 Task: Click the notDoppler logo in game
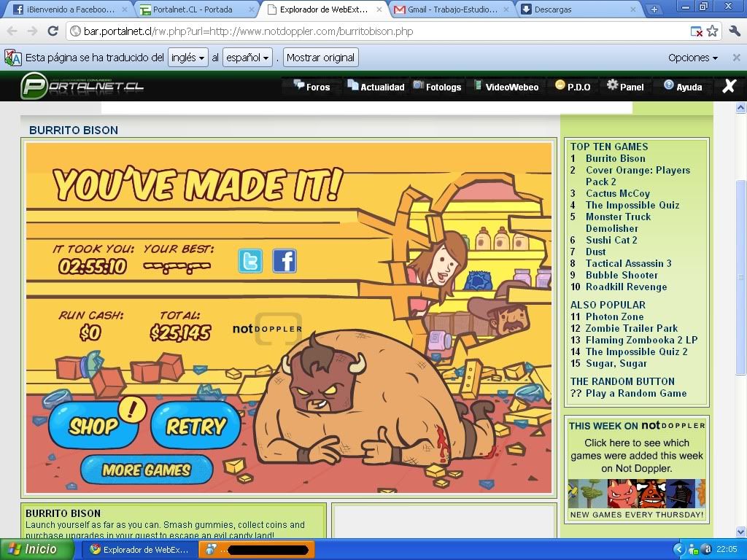point(267,329)
